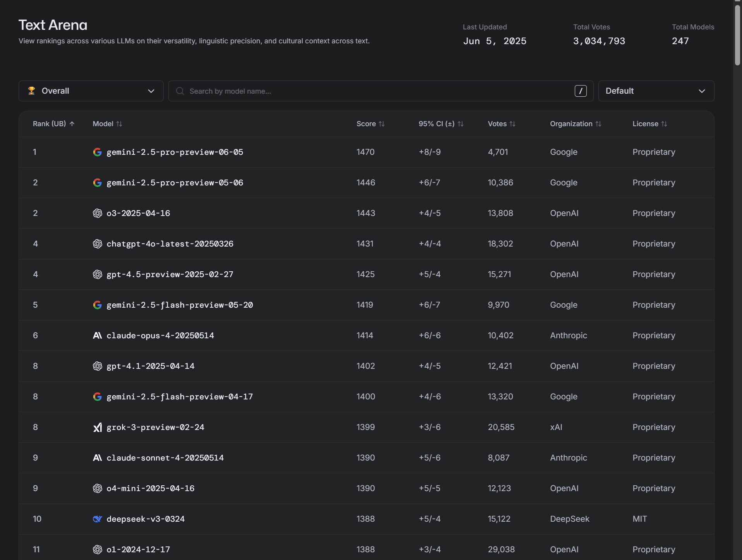Select the chatgpt-4o-latest-20250326 model name
This screenshot has width=742, height=560.
pos(170,244)
